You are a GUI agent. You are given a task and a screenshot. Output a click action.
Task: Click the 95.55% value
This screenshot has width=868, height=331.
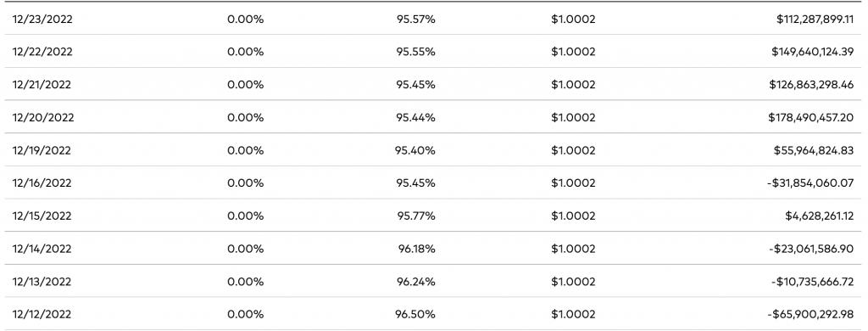[415, 52]
